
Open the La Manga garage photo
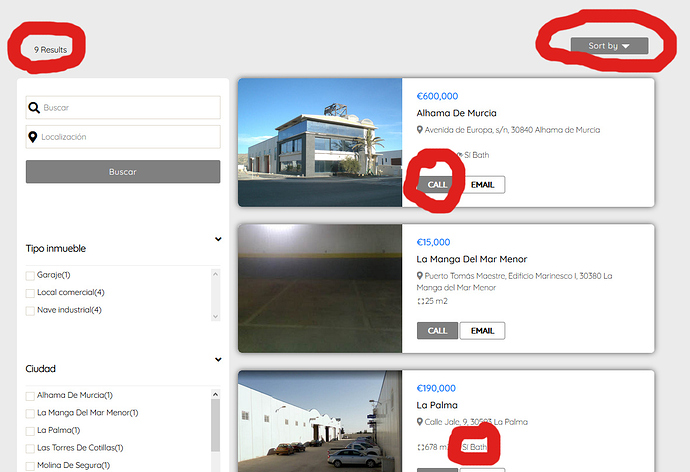click(320, 289)
